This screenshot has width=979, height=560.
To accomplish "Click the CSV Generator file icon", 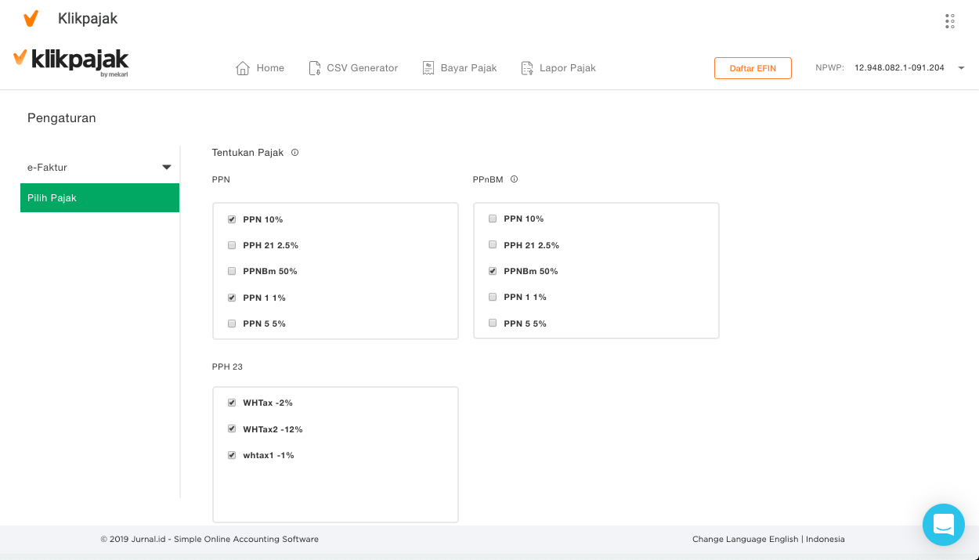I will click(x=314, y=68).
